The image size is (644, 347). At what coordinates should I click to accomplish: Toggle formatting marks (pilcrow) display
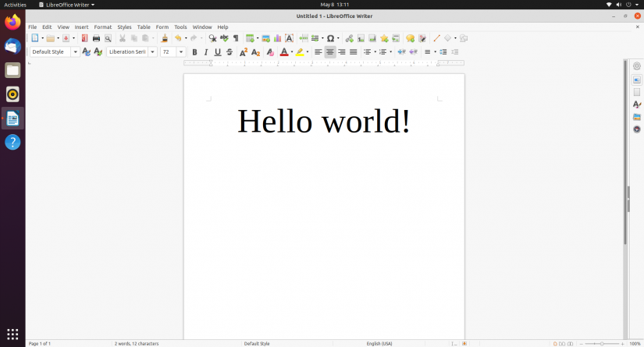[236, 38]
